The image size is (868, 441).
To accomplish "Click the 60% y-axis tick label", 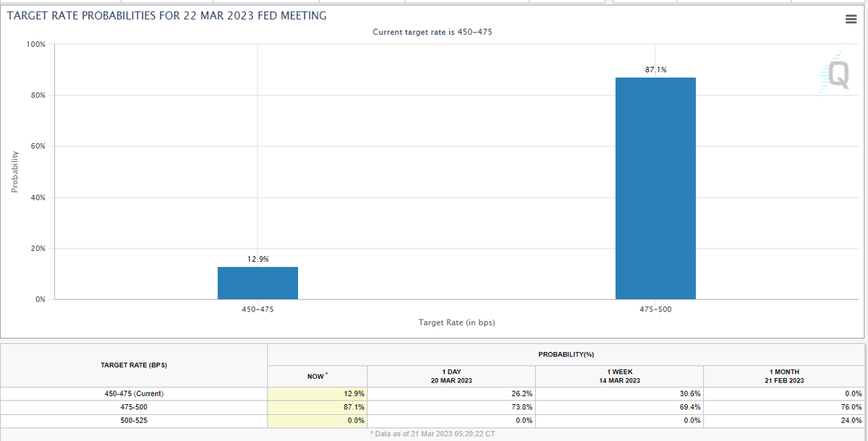I will [38, 146].
